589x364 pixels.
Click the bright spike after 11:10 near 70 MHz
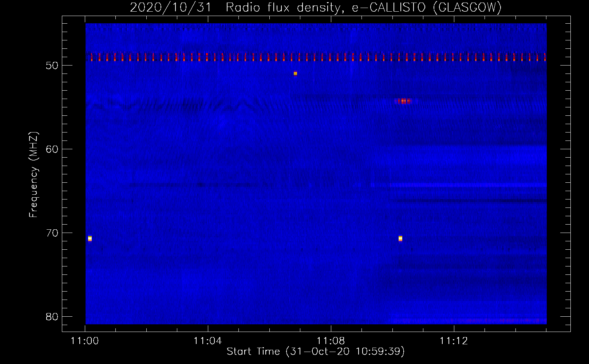pos(400,238)
